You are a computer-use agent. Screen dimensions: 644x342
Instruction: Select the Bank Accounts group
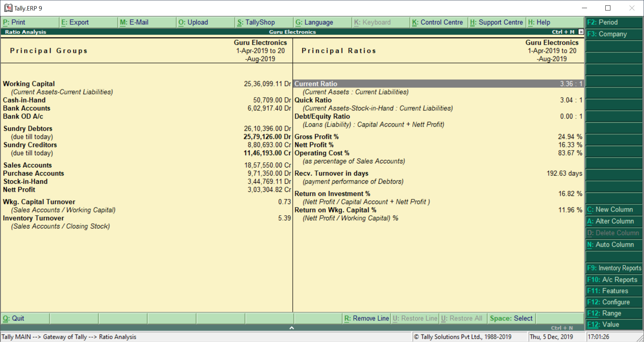coord(147,108)
